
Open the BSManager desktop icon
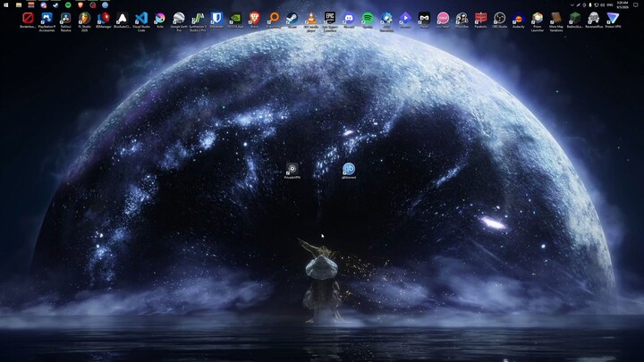(x=104, y=20)
